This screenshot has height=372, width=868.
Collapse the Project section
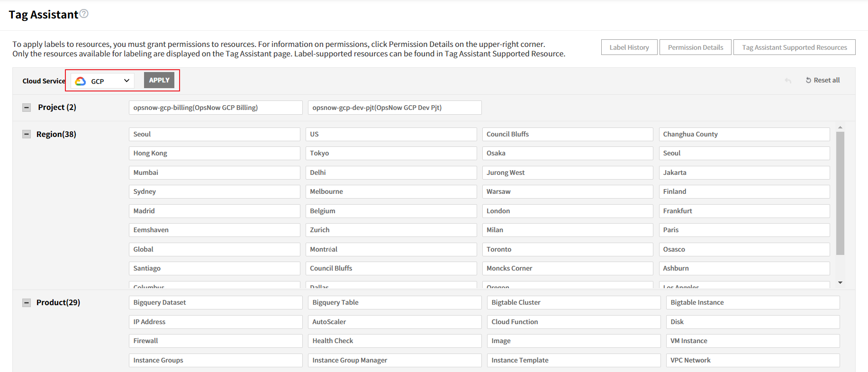(x=27, y=108)
